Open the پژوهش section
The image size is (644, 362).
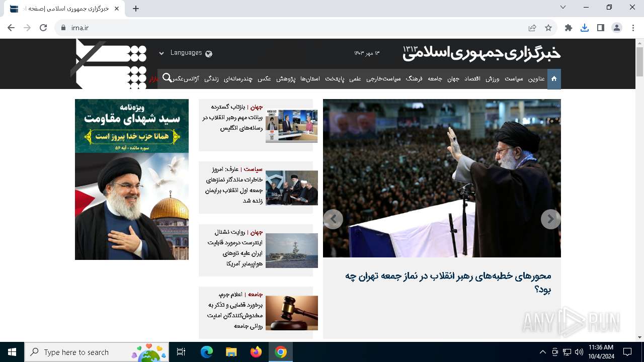tap(286, 79)
